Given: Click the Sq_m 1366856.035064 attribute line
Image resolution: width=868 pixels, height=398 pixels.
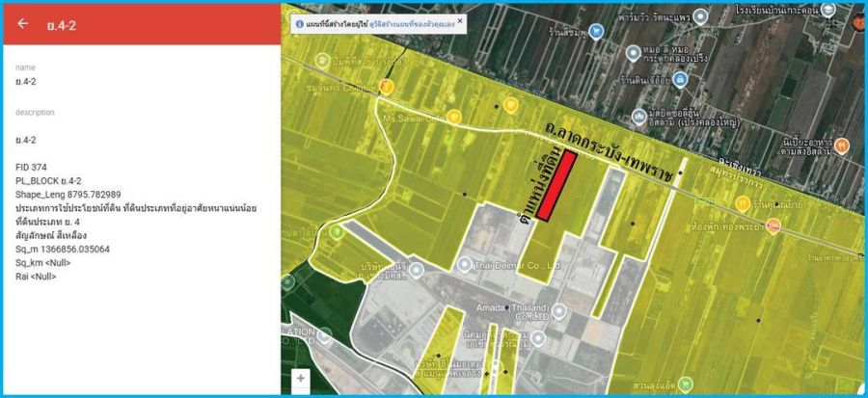Looking at the screenshot, I should point(63,249).
